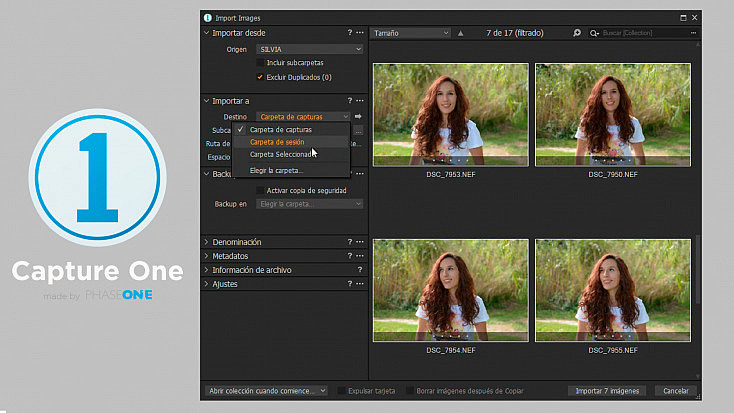Click the Import Images window title icon
The image size is (734, 413).
[207, 18]
